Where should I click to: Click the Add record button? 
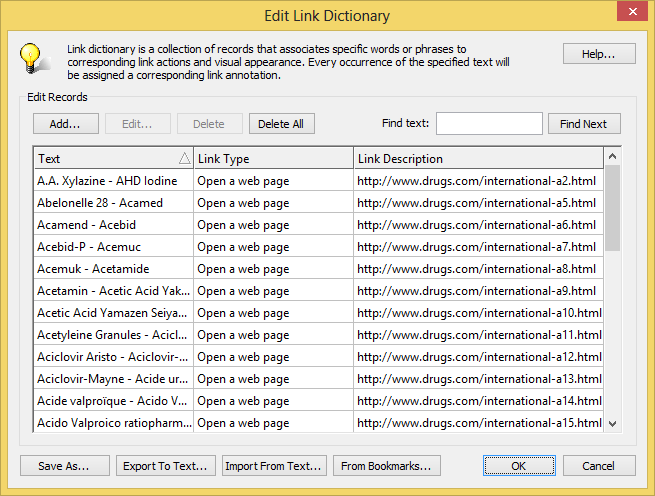[x=65, y=124]
